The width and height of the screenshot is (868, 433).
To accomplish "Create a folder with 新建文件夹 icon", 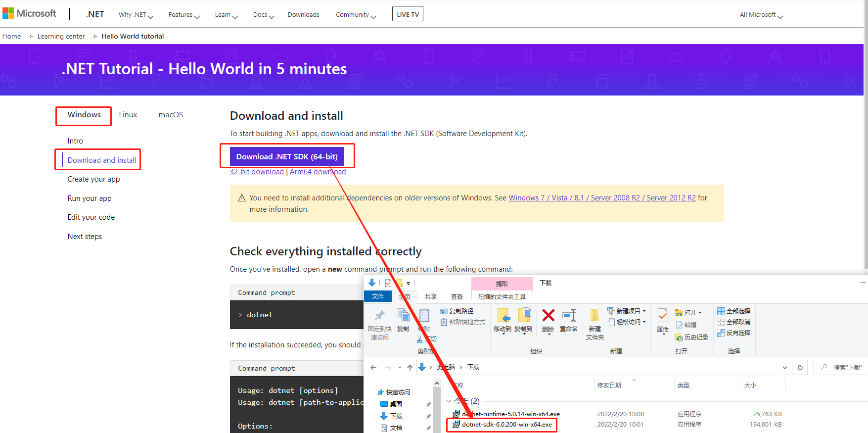I will [x=594, y=315].
